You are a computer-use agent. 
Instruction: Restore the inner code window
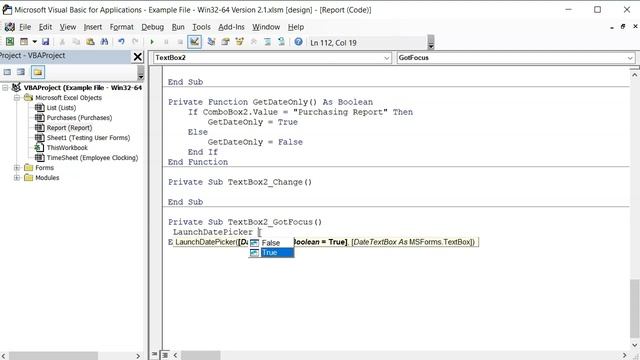(x=622, y=27)
